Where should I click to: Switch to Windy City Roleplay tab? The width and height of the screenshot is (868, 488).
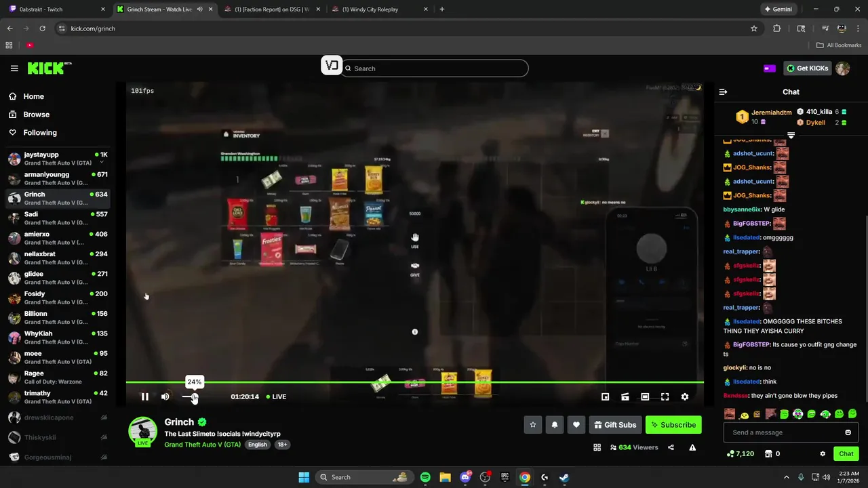tap(380, 9)
